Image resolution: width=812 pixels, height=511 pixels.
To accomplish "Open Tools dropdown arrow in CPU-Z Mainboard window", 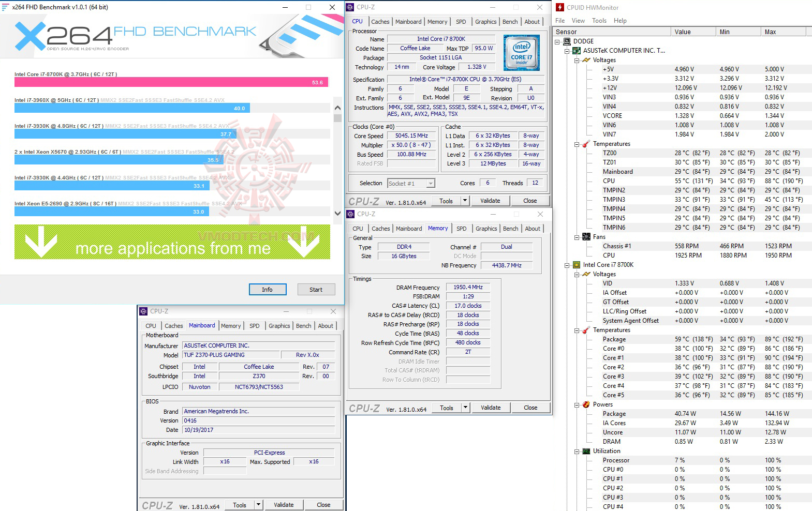I will (258, 505).
